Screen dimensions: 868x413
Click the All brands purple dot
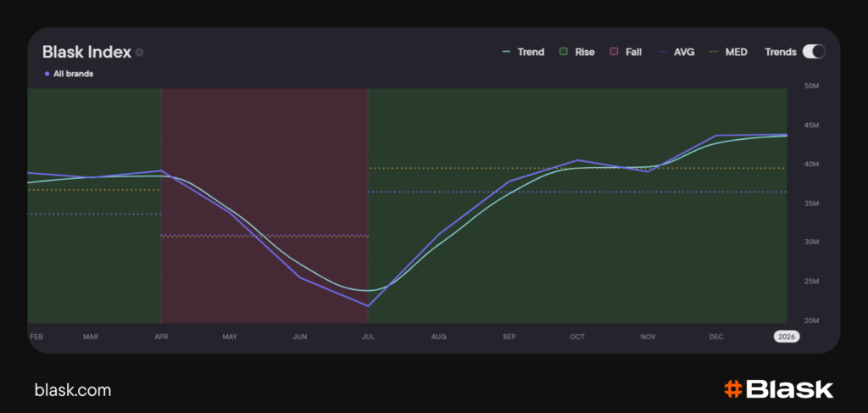(46, 74)
